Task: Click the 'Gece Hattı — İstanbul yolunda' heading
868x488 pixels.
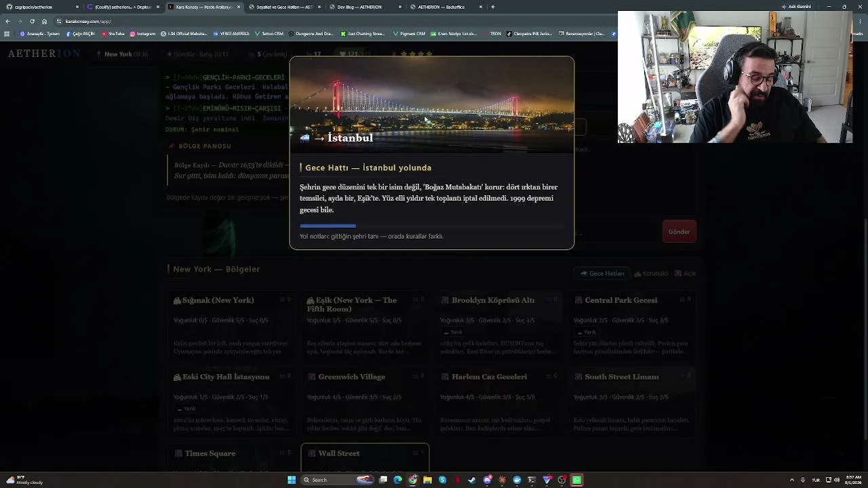Action: pyautogui.click(x=368, y=167)
